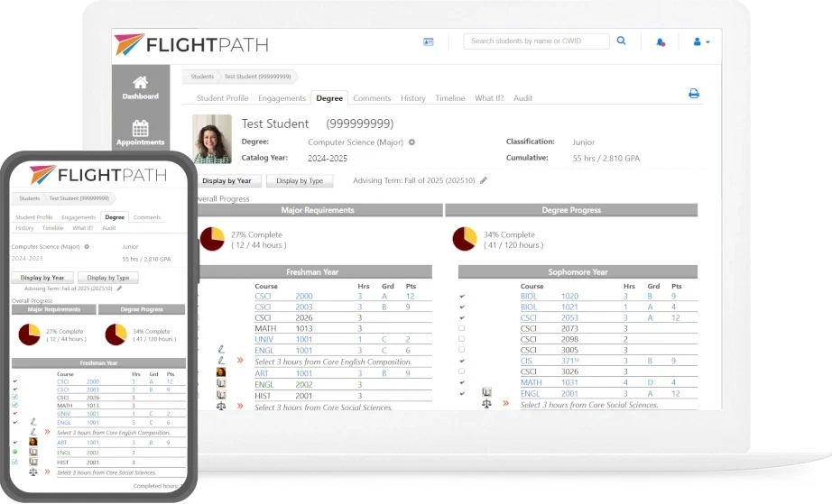Click Display by Type button on laptop
Image resolution: width=832 pixels, height=504 pixels.
[x=300, y=180]
